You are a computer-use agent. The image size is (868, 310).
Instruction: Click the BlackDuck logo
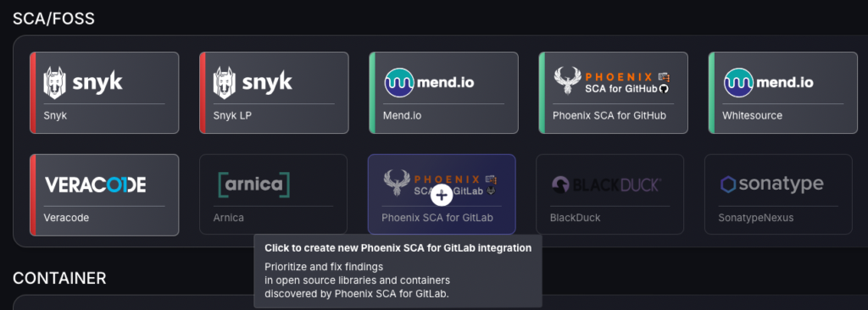point(606,185)
